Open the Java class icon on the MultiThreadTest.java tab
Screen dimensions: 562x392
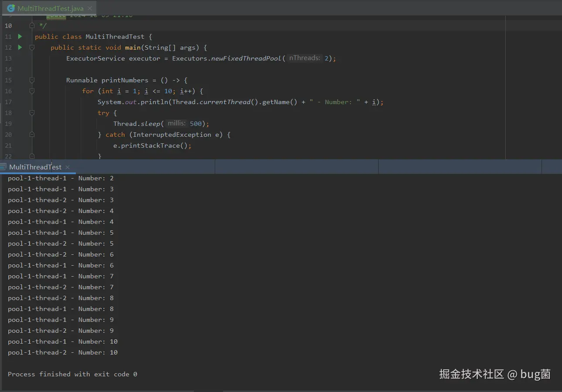click(11, 8)
